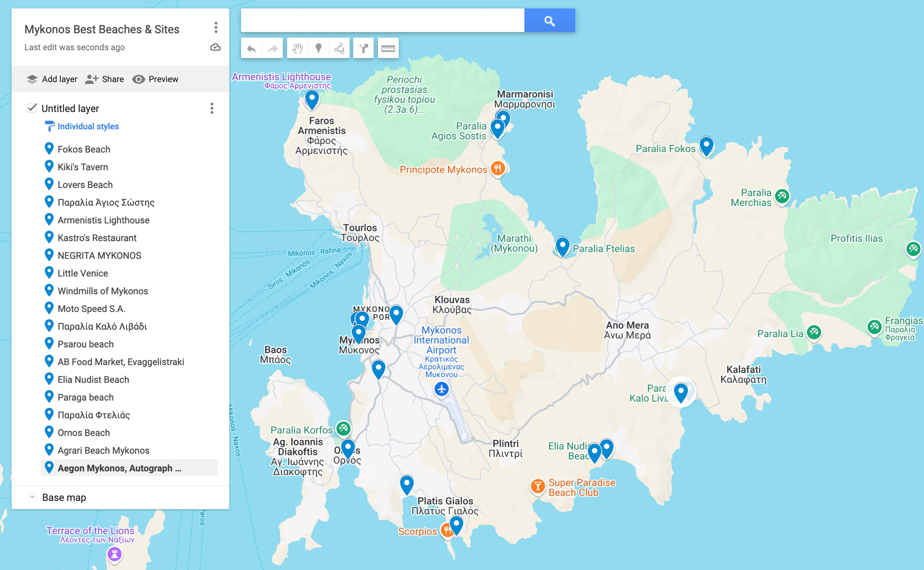Viewport: 924px width, 570px height.
Task: Select Psarou beach list entry
Action: click(129, 344)
